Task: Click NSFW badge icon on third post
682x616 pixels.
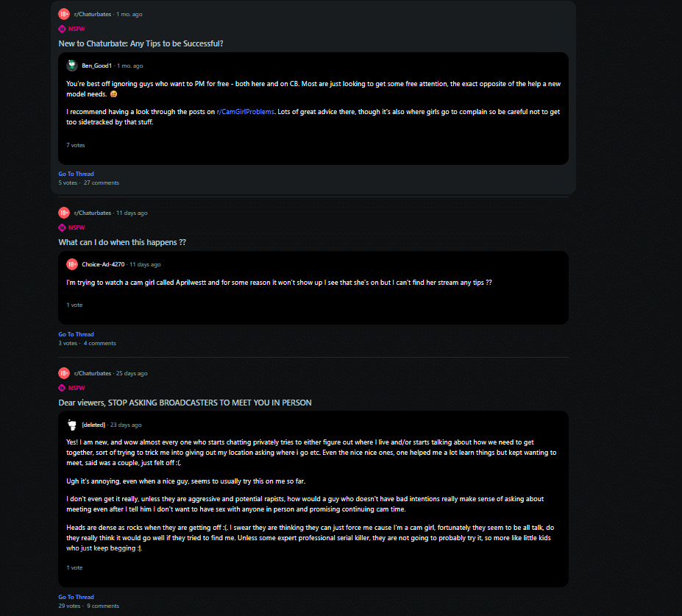Action: 63,388
